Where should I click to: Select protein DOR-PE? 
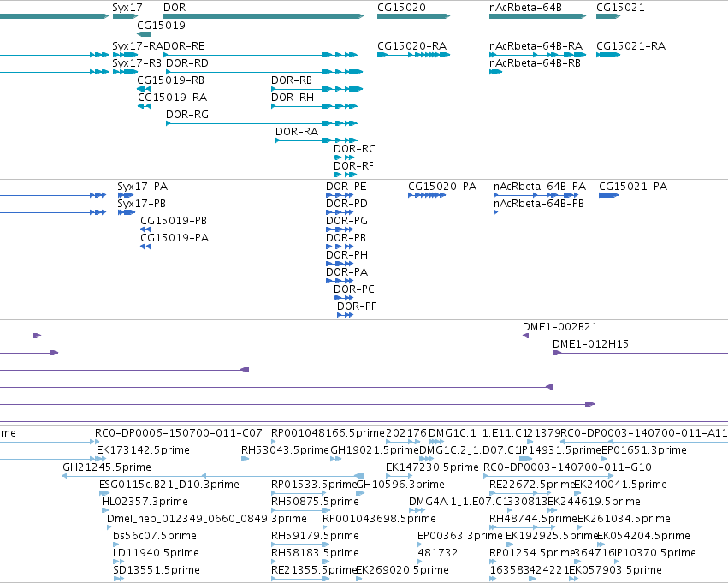340,195
